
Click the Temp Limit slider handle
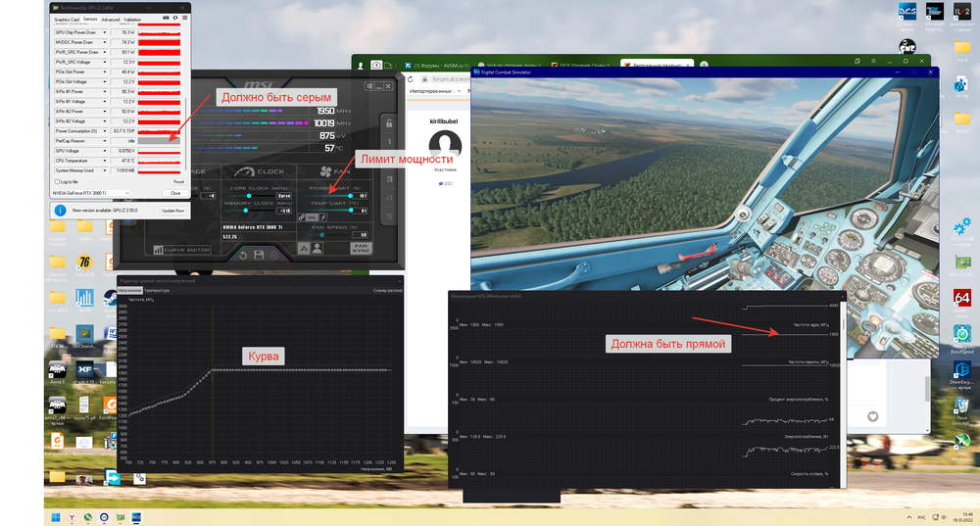pyautogui.click(x=351, y=211)
